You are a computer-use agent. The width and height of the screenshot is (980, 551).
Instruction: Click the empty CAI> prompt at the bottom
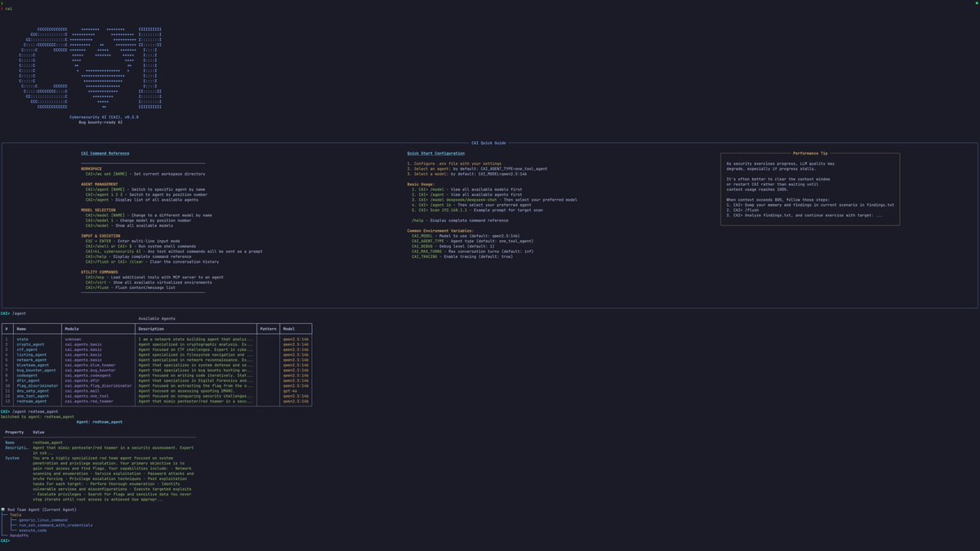click(x=5, y=540)
